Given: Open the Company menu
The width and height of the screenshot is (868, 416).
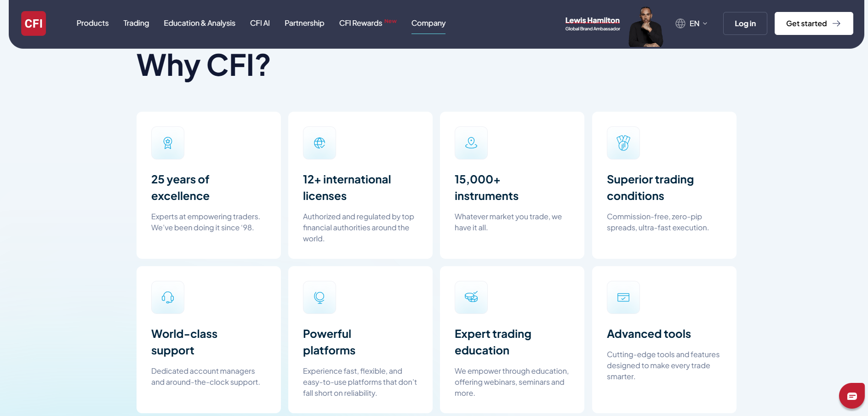Looking at the screenshot, I should pos(428,23).
